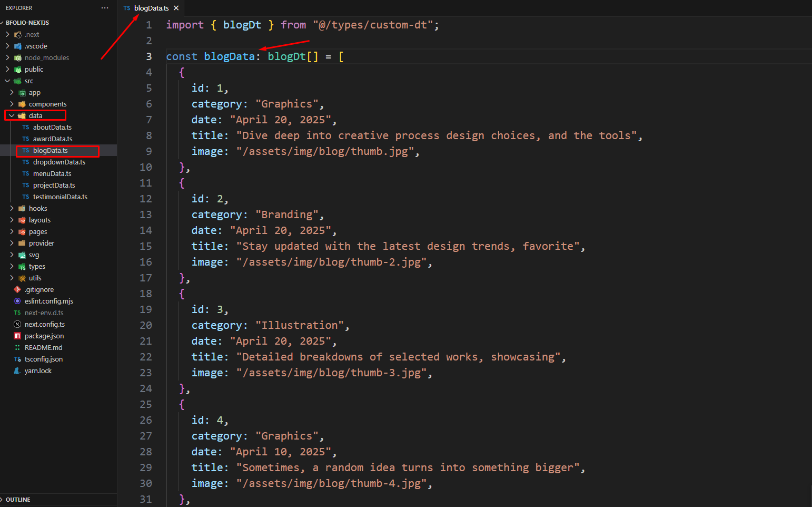Click the .gitignore git file icon
Image resolution: width=812 pixels, height=507 pixels.
coord(17,289)
